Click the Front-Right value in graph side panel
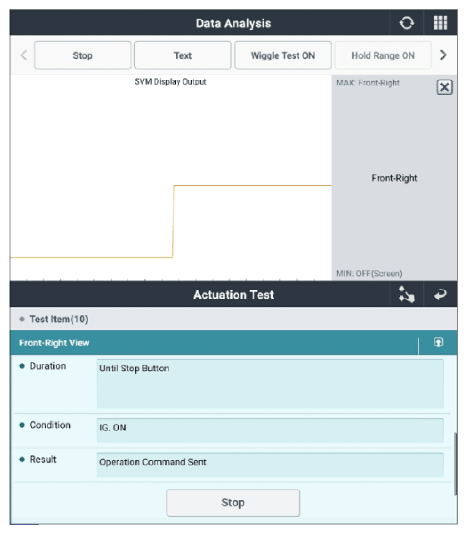 (394, 178)
